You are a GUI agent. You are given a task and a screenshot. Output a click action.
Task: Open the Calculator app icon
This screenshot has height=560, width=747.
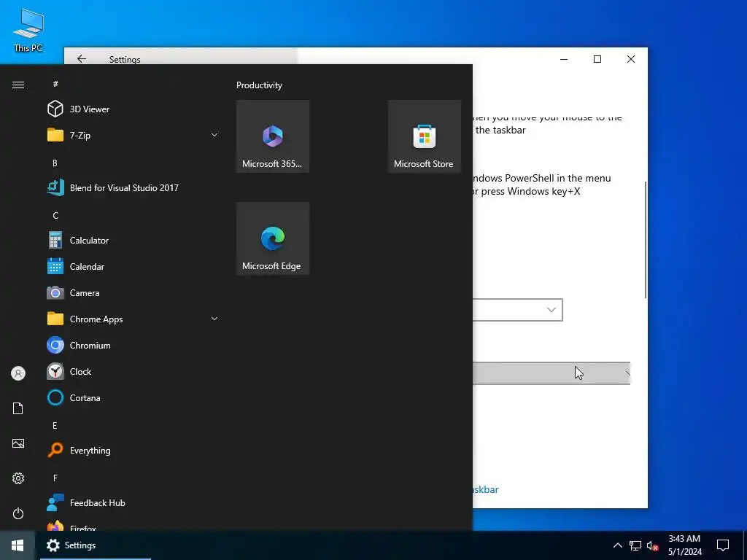55,240
